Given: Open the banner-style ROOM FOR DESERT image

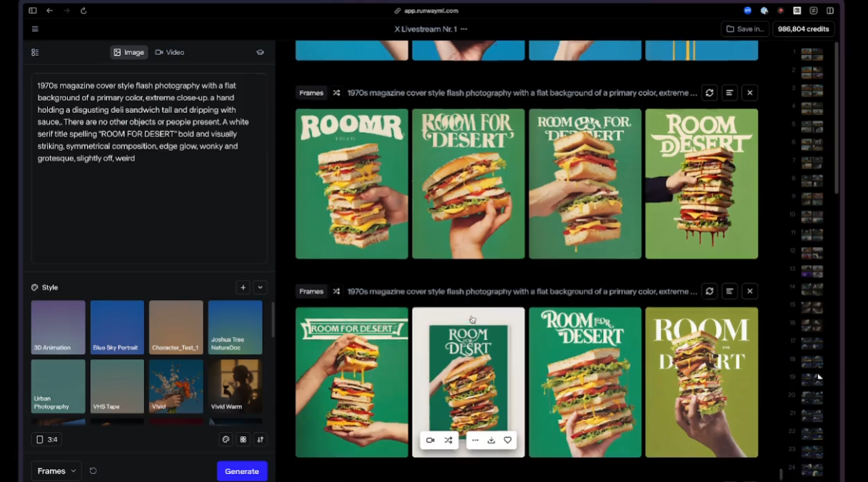Looking at the screenshot, I should [x=352, y=382].
